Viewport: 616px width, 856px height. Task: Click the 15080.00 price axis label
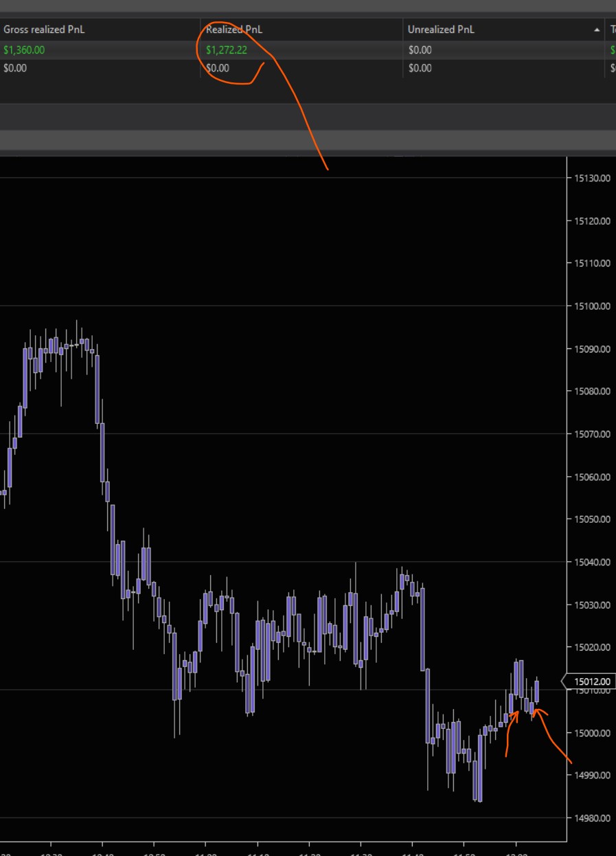click(x=591, y=392)
